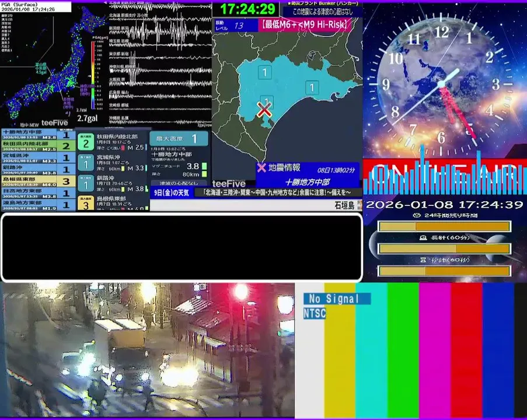The image size is (527, 420).
Task: Click the hourglass icon beside 秒針(60秒)
Action: 423,260
